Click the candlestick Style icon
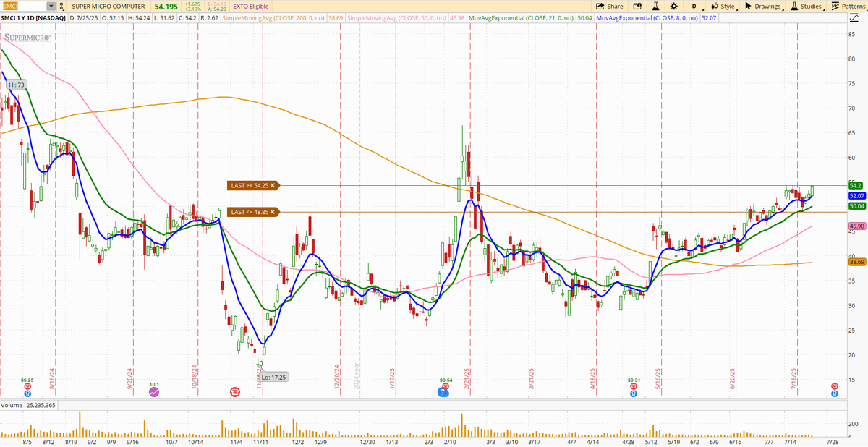 click(713, 6)
